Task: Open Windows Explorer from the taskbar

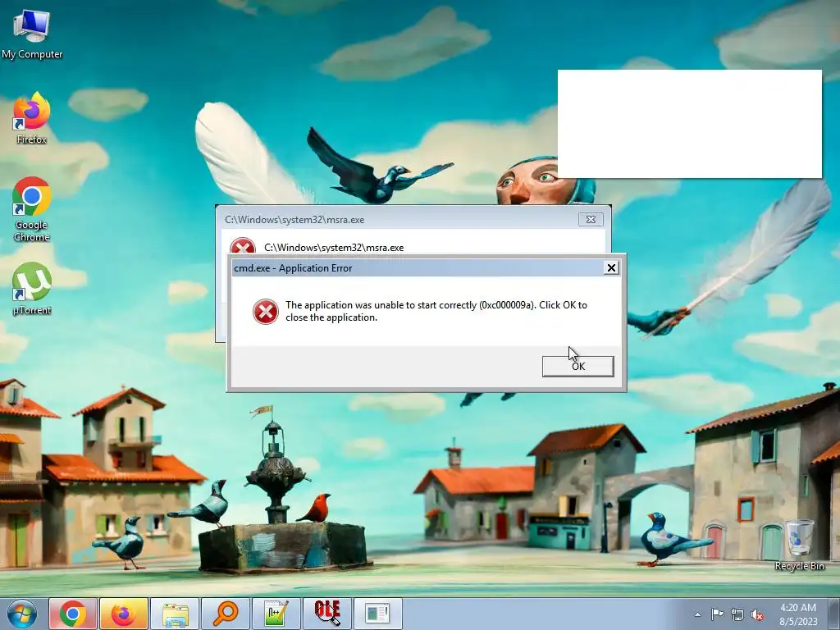Action: click(175, 614)
